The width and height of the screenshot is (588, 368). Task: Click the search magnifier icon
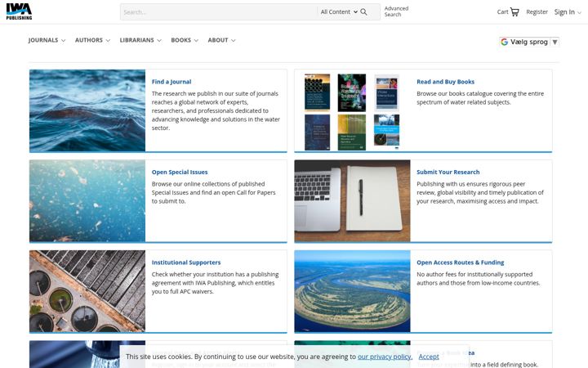[363, 12]
